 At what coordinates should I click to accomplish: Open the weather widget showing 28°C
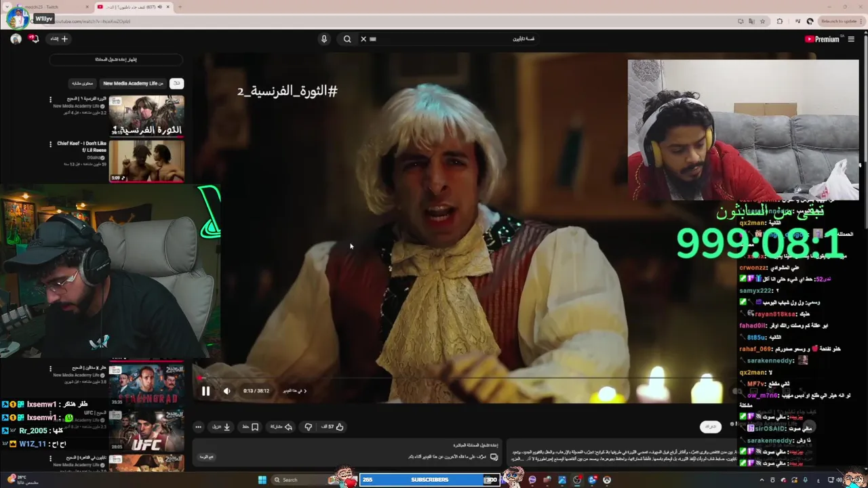tap(24, 480)
